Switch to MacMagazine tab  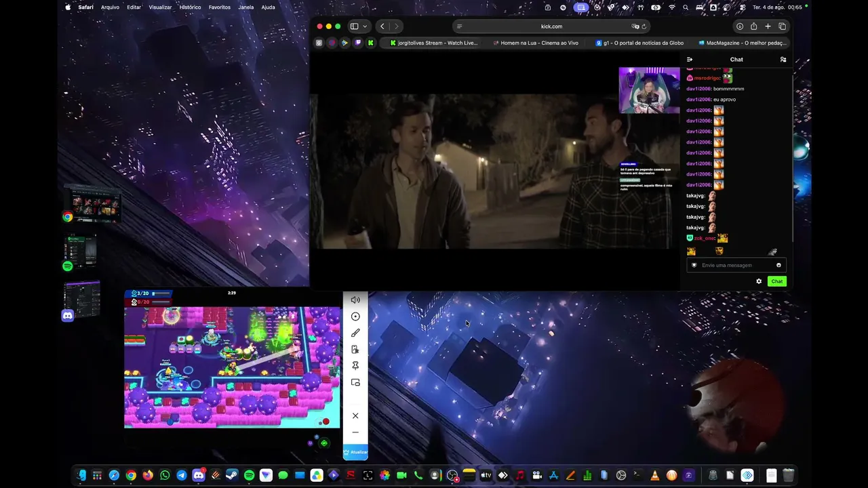point(741,43)
